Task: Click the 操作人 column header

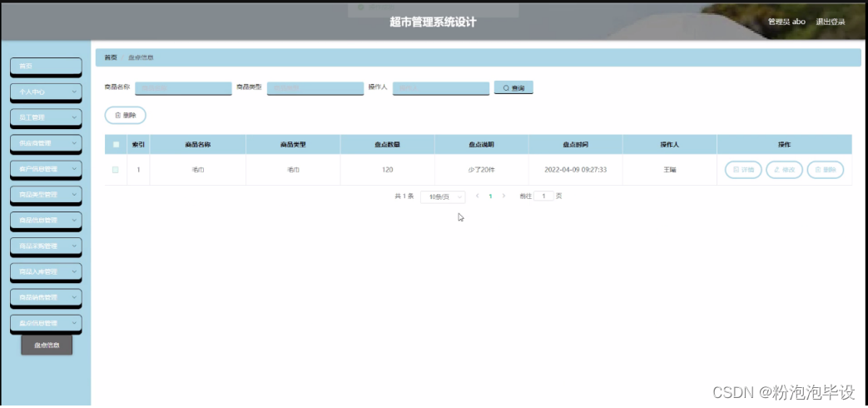Action: click(670, 145)
